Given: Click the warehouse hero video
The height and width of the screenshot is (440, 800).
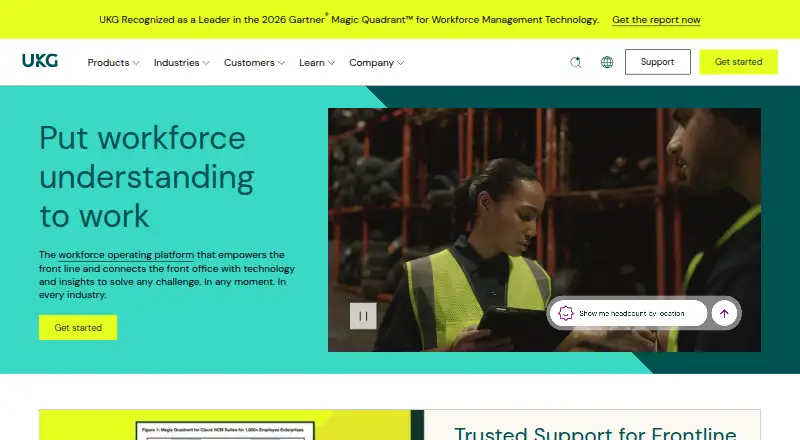Looking at the screenshot, I should (x=544, y=230).
